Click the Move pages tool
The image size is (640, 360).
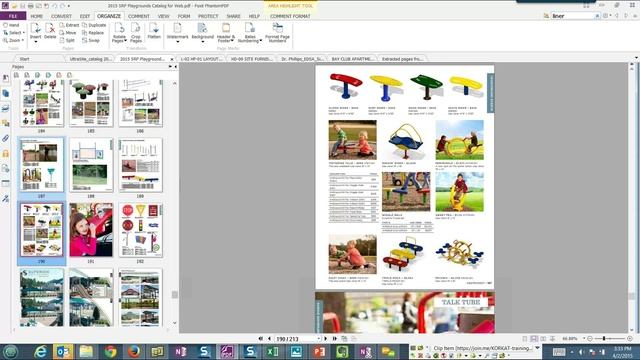[68, 33]
